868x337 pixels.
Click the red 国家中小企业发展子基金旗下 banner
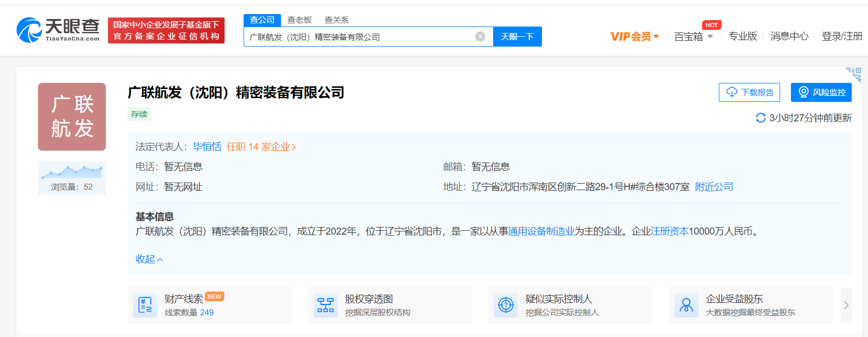[x=166, y=30]
